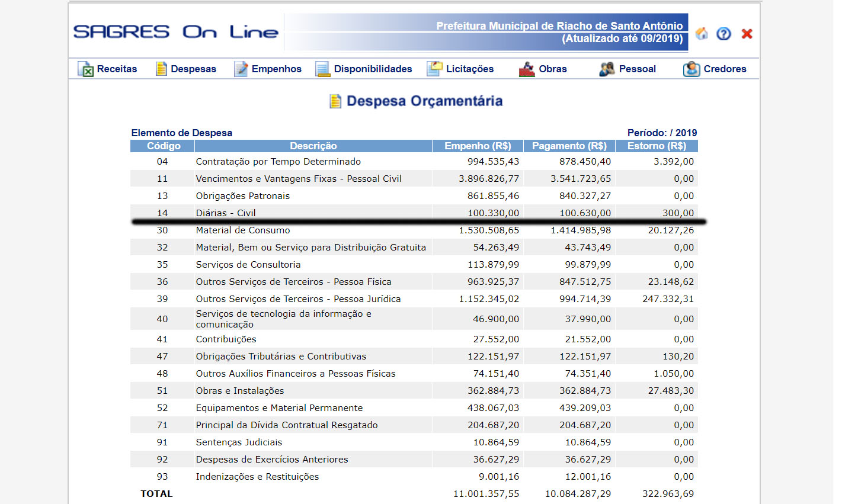Click the Empenhos pencil icon
The image size is (842, 504).
point(241,69)
